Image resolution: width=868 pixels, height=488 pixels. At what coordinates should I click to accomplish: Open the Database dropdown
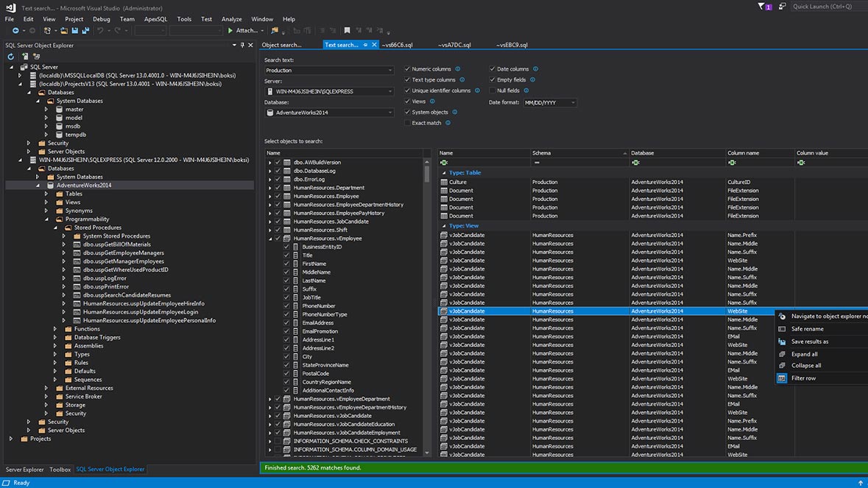[x=389, y=113]
